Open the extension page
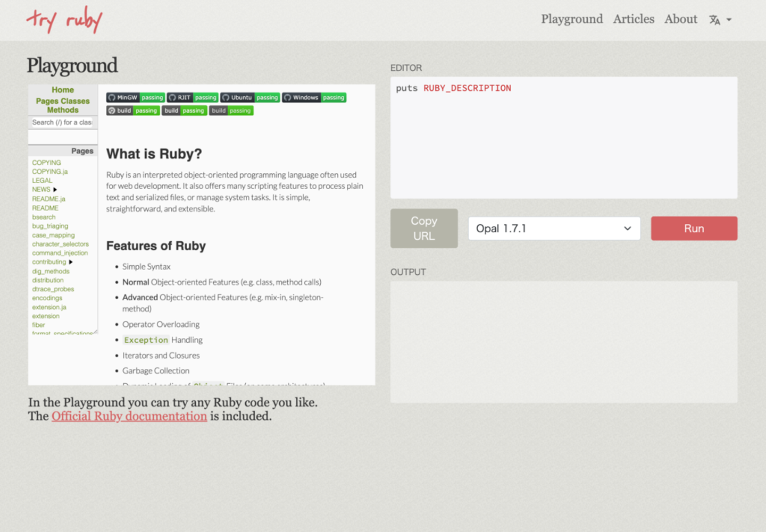 pos(46,316)
